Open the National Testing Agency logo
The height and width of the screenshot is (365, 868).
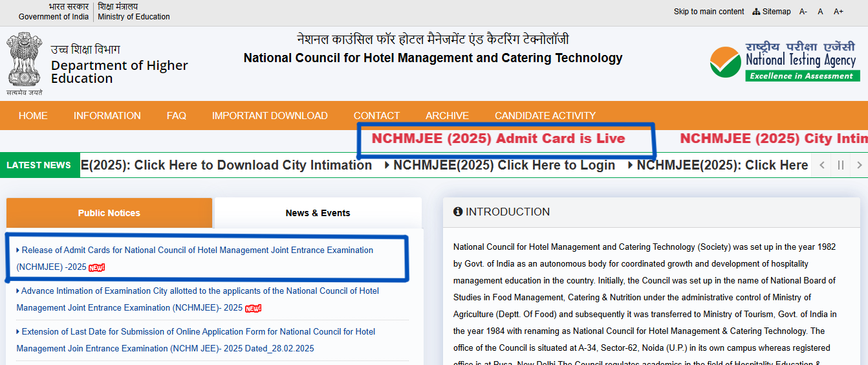(x=784, y=61)
